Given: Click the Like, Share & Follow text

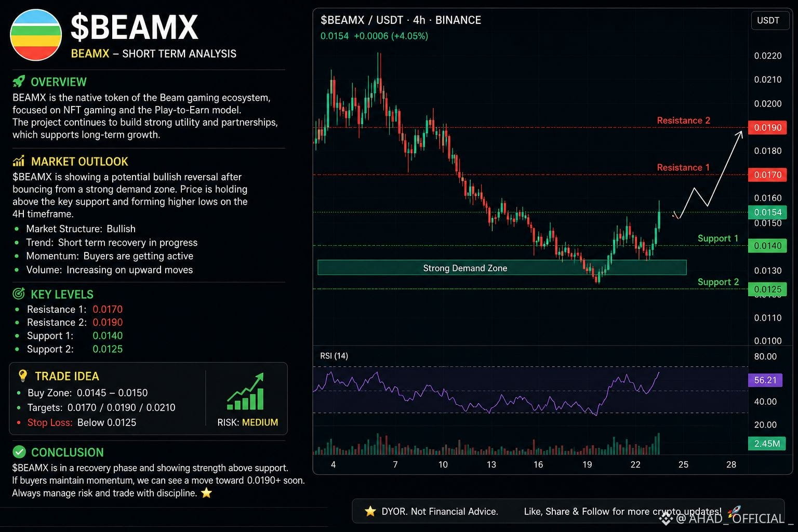Looking at the screenshot, I should [x=622, y=511].
